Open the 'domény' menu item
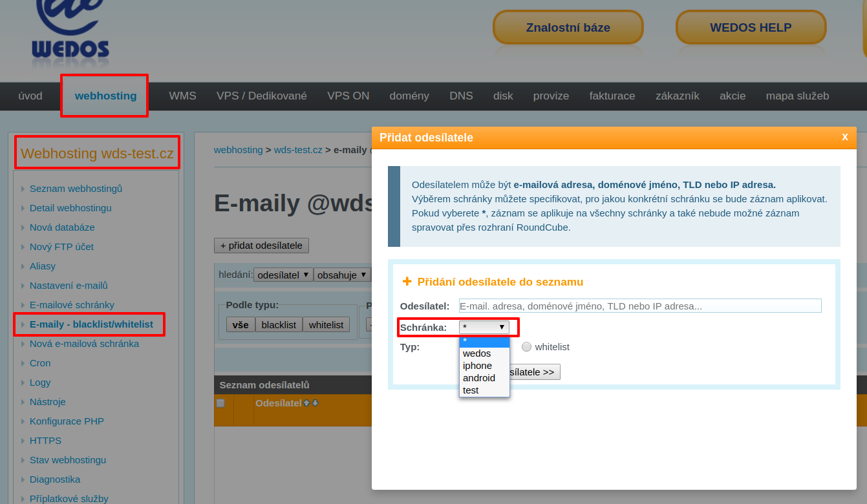 [409, 96]
